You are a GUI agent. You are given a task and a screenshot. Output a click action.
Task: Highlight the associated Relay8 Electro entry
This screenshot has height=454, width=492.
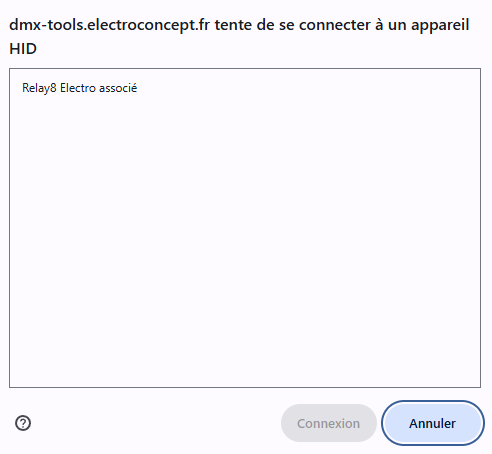click(245, 88)
